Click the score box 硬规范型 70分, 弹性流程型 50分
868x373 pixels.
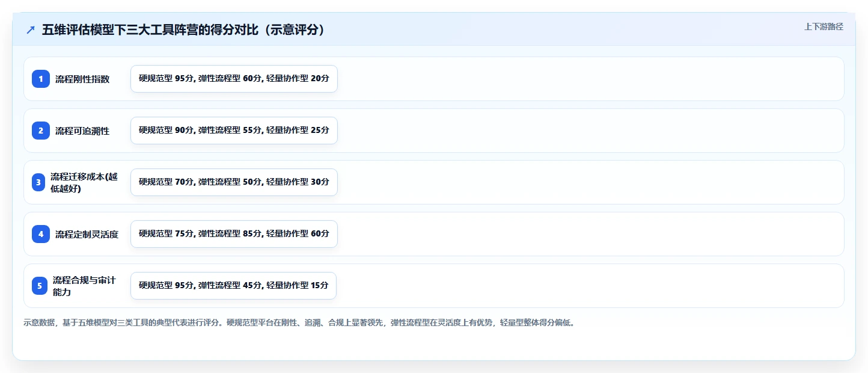coord(234,182)
